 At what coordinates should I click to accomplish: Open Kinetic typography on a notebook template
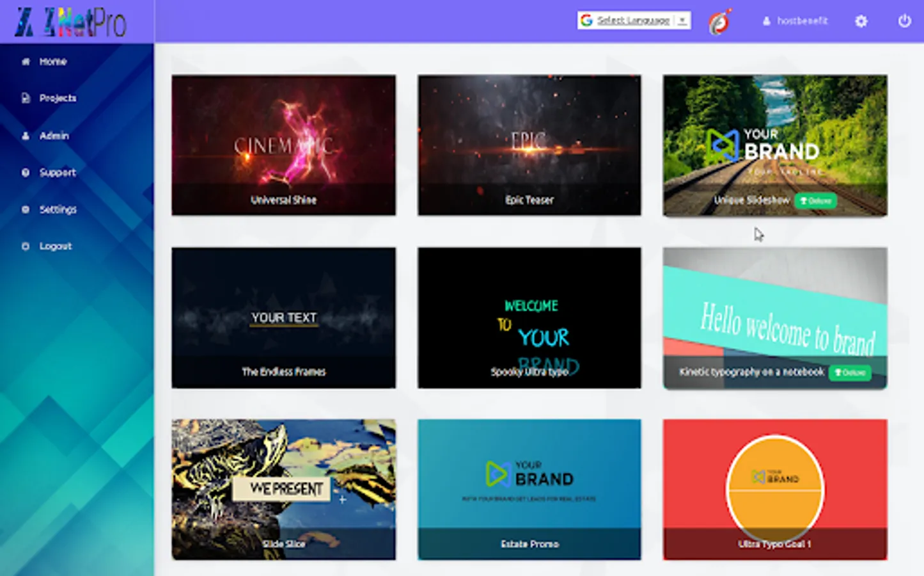(x=775, y=318)
